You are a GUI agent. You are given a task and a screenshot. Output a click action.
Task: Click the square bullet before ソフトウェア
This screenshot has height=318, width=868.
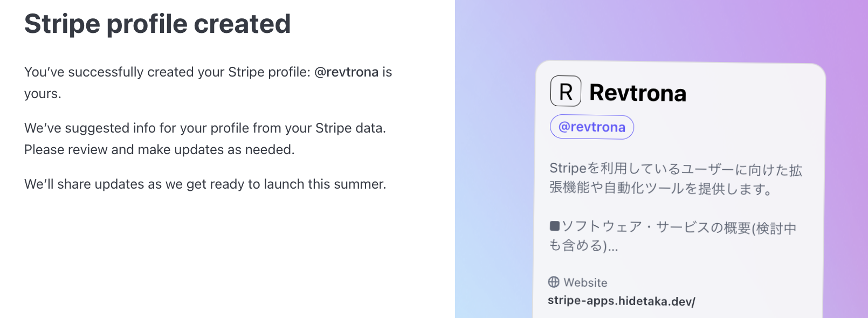click(555, 226)
